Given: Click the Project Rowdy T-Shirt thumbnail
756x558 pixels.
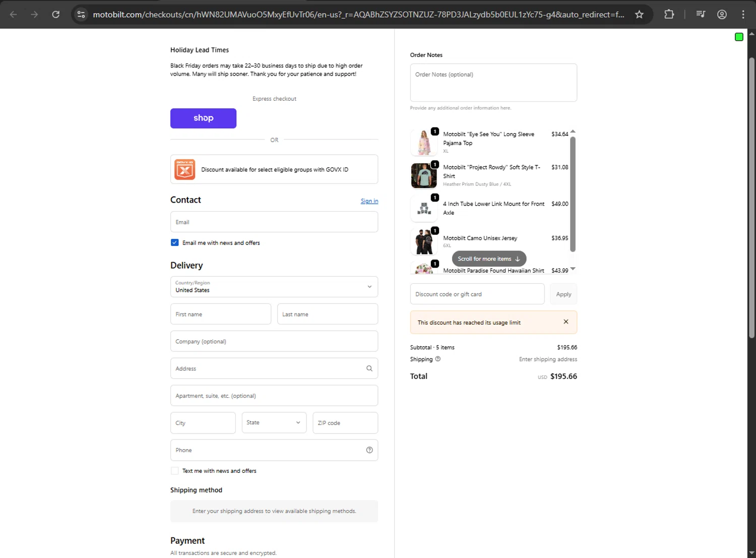Looking at the screenshot, I should click(424, 175).
